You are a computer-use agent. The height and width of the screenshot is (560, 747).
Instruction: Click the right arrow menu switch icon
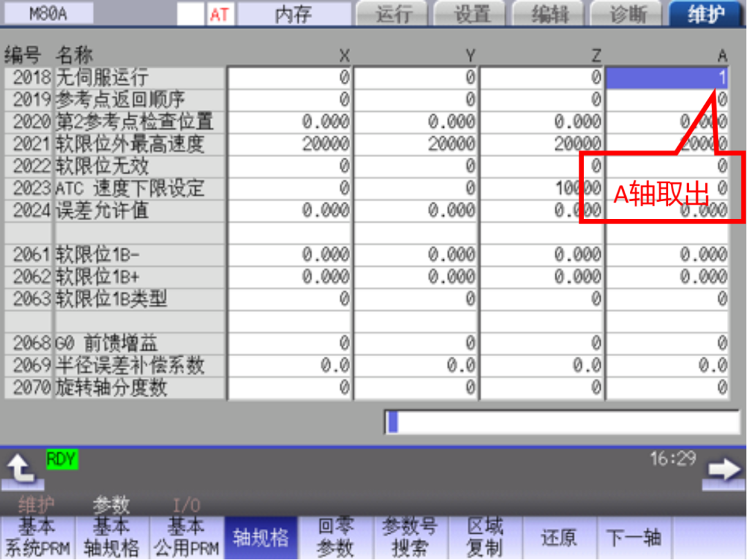(x=724, y=469)
